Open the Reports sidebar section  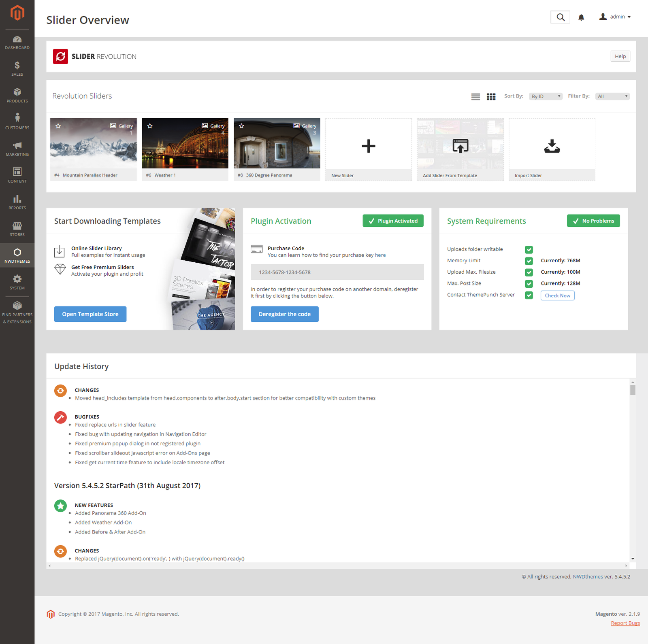tap(17, 202)
